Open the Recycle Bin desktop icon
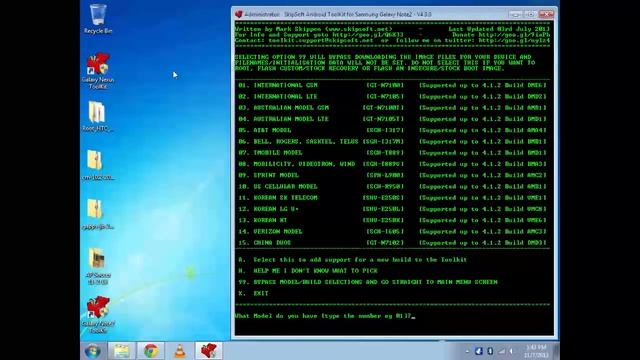The height and width of the screenshot is (360, 640). click(98, 19)
